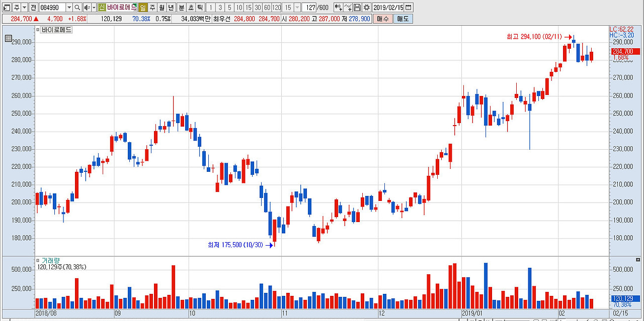The width and height of the screenshot is (644, 321).
Task: Select interval button 60
Action: (x=267, y=8)
